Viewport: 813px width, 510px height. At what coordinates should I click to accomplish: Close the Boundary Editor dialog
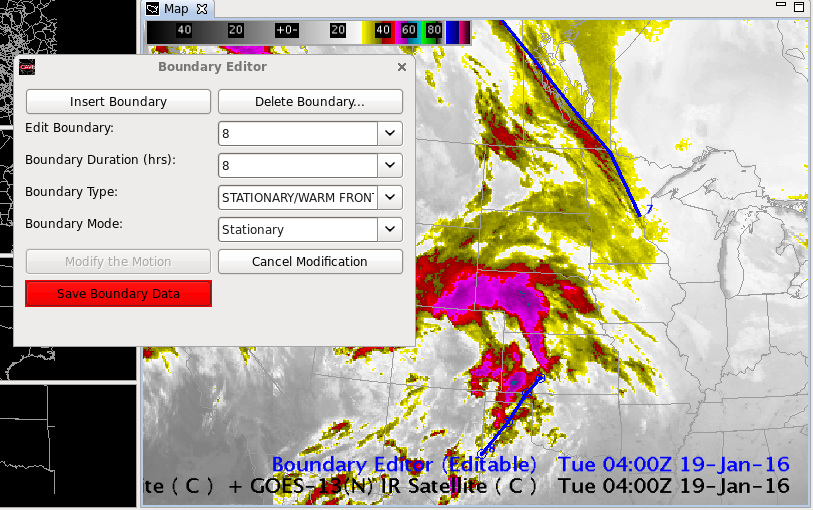pos(402,67)
